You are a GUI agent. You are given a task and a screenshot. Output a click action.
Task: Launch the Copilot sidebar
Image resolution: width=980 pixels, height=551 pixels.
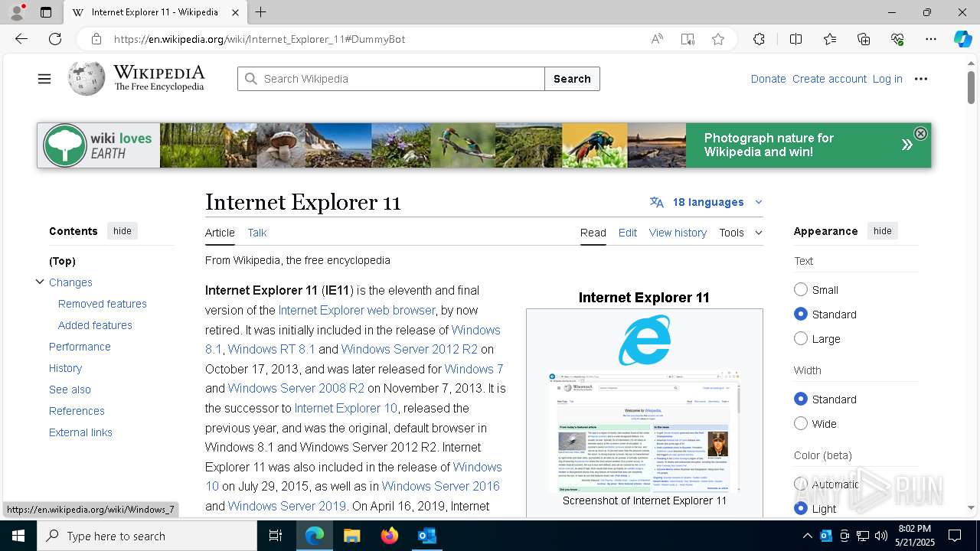tap(962, 39)
